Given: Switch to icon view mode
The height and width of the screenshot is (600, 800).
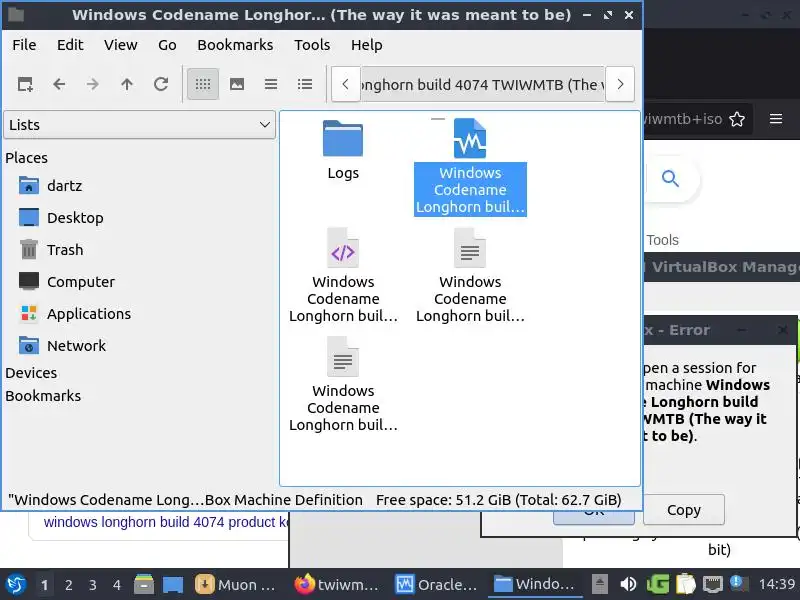Looking at the screenshot, I should [203, 84].
